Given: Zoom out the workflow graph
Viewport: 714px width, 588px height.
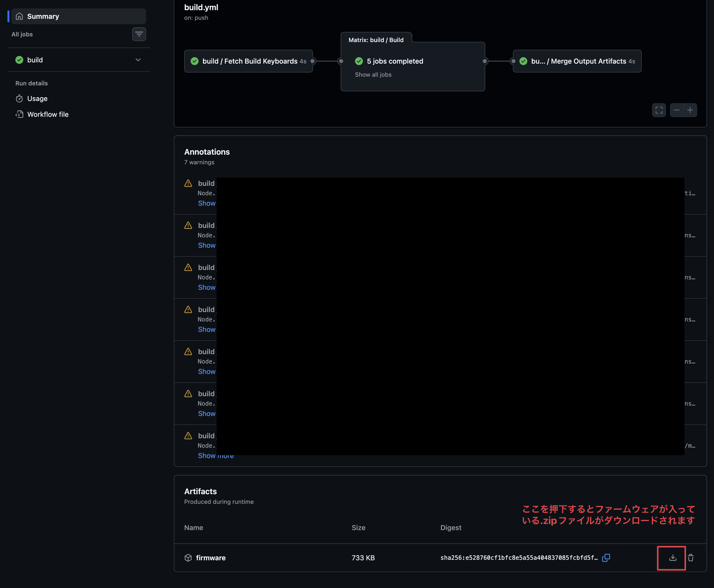Looking at the screenshot, I should click(677, 110).
